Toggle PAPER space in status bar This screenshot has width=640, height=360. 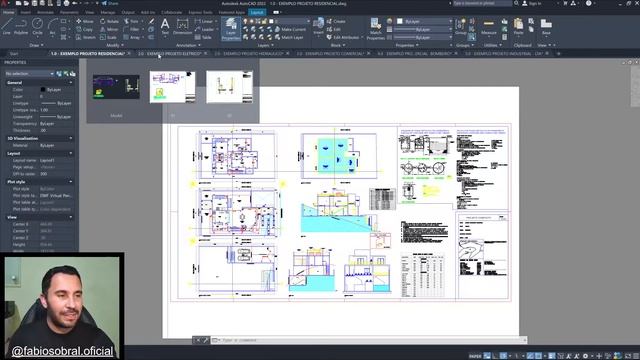tap(475, 356)
